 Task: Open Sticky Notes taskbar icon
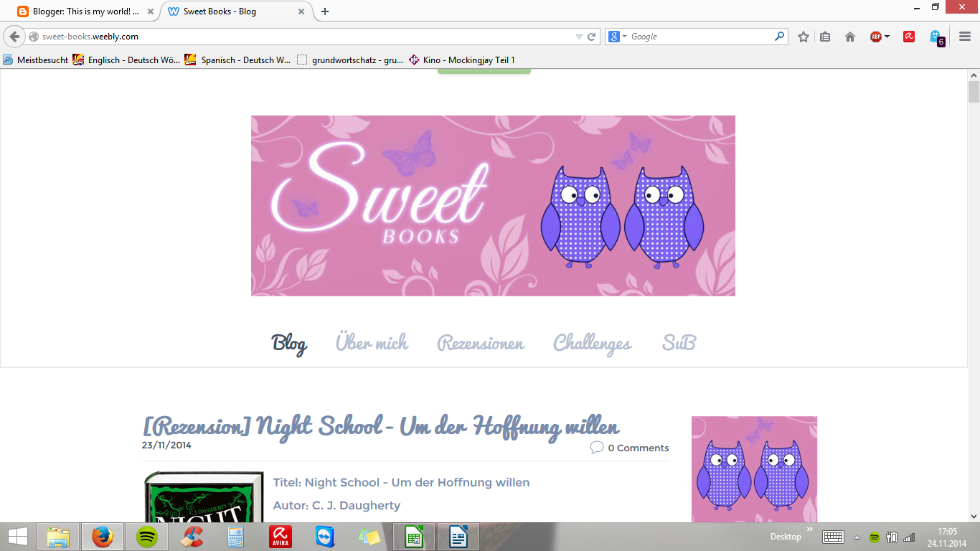coord(369,537)
